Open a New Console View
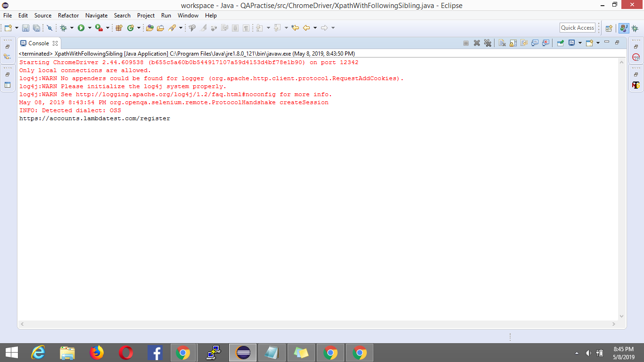 click(x=589, y=42)
